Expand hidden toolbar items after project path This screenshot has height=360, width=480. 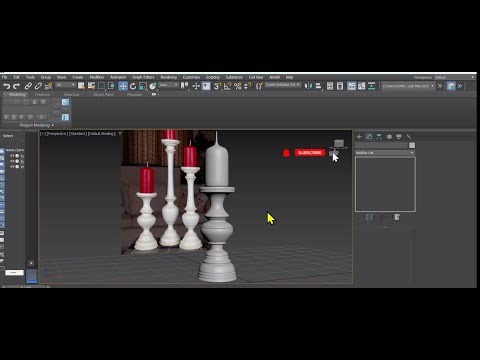pyautogui.click(x=440, y=86)
